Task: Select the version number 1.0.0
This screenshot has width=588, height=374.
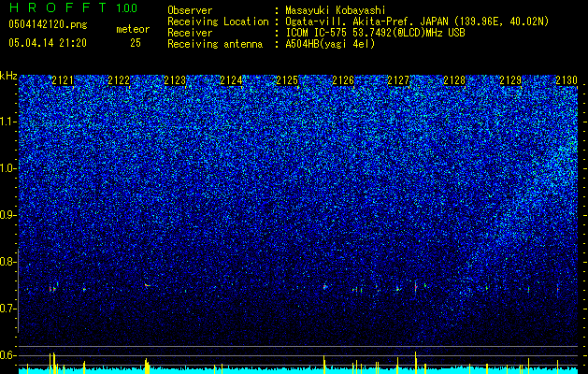Action: (127, 8)
